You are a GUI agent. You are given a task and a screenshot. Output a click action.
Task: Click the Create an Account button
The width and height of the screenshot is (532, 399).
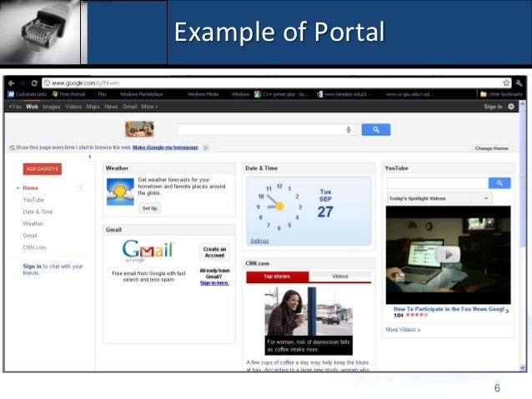point(214,252)
